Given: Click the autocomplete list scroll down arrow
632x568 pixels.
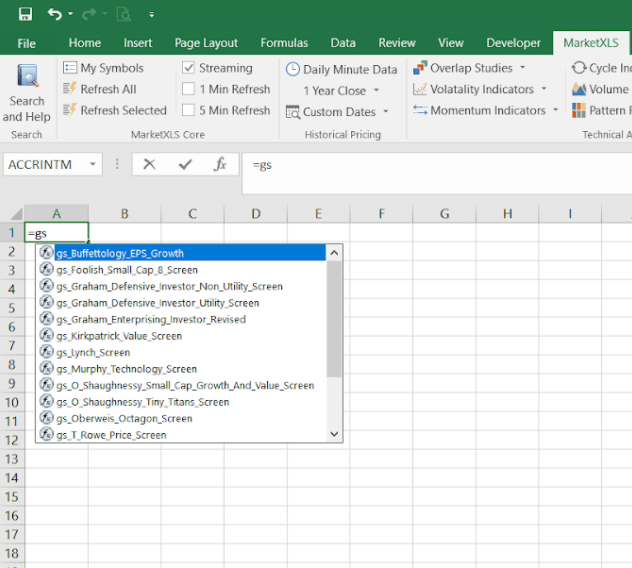Looking at the screenshot, I should [x=334, y=434].
